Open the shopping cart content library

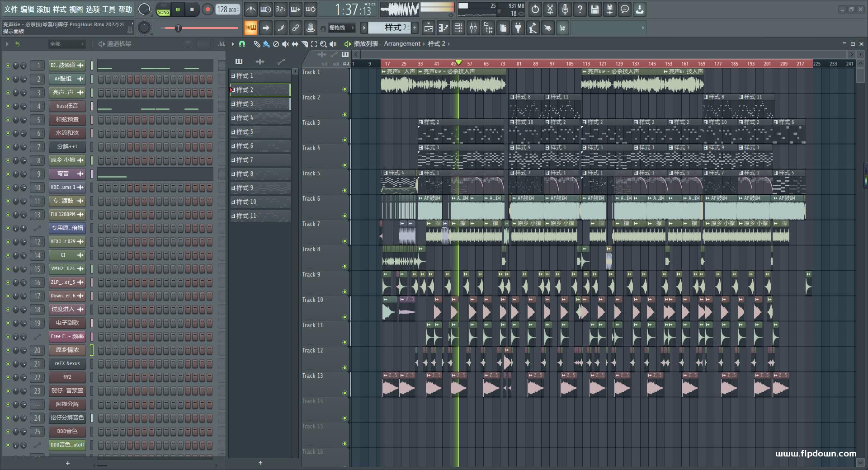(562, 28)
